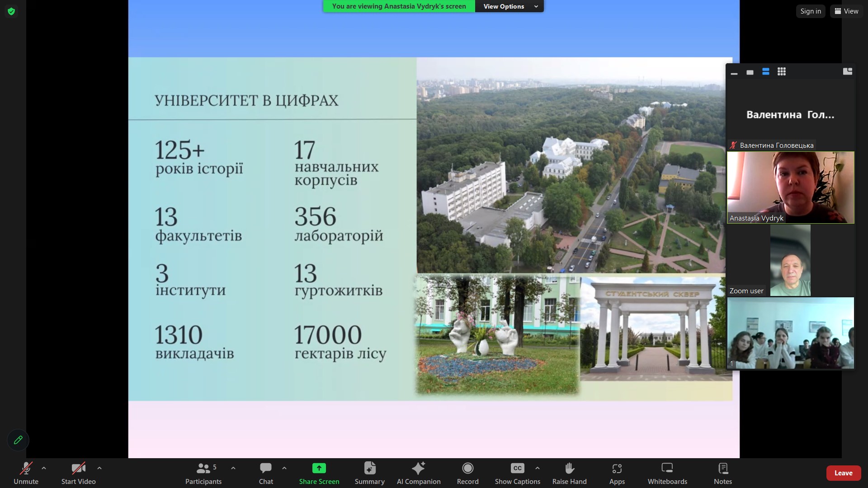Open the Chat panel

pyautogui.click(x=266, y=469)
